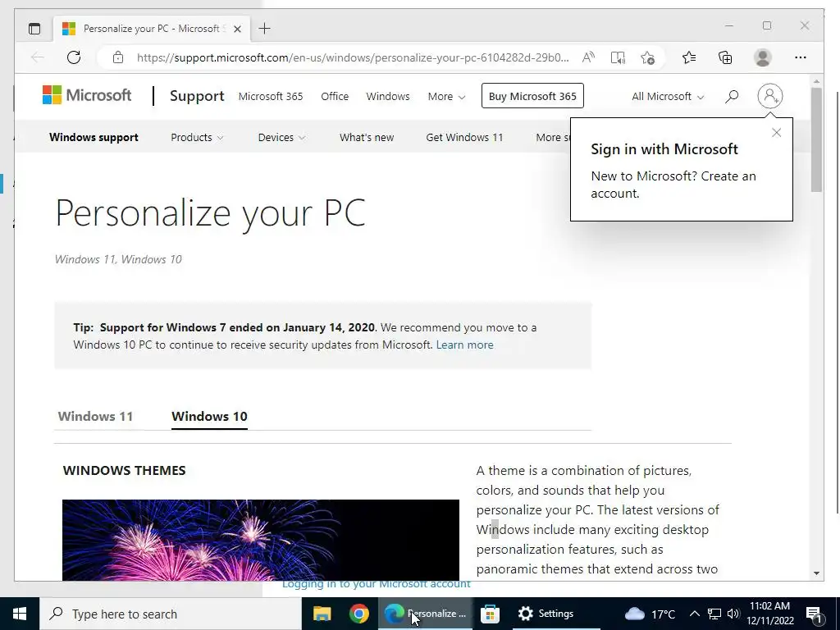Select the Windows 10 tab
This screenshot has width=840, height=630.
(x=209, y=416)
